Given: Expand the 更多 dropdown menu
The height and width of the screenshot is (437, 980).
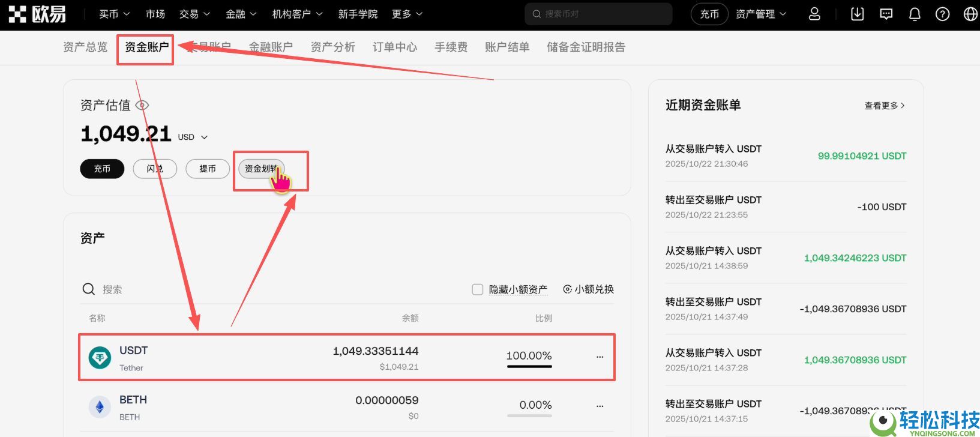Looking at the screenshot, I should (407, 14).
